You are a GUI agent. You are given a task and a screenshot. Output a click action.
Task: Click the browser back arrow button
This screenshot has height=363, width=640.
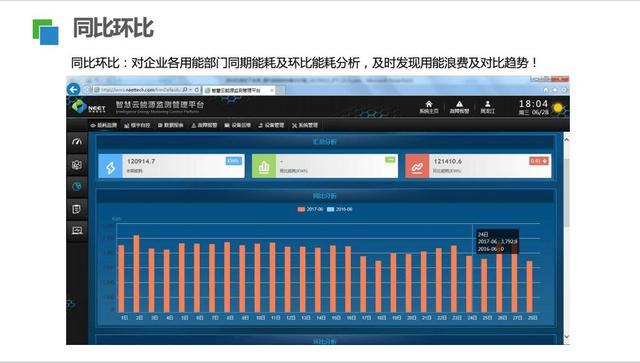click(73, 89)
